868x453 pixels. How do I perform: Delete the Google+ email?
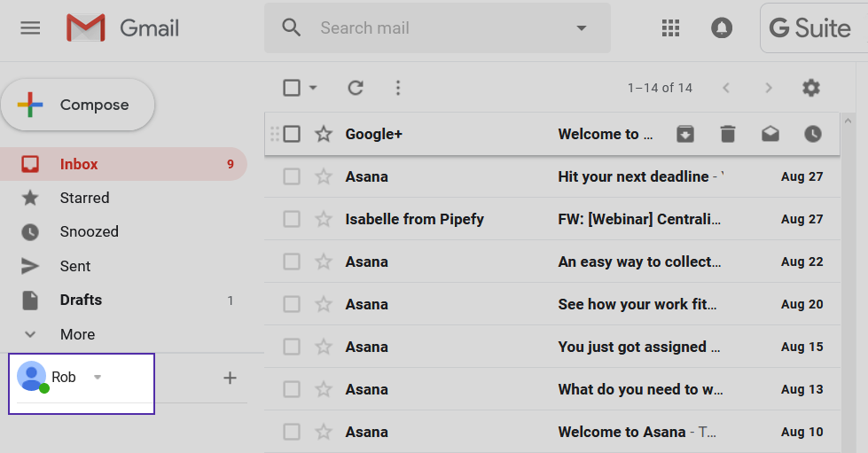728,134
